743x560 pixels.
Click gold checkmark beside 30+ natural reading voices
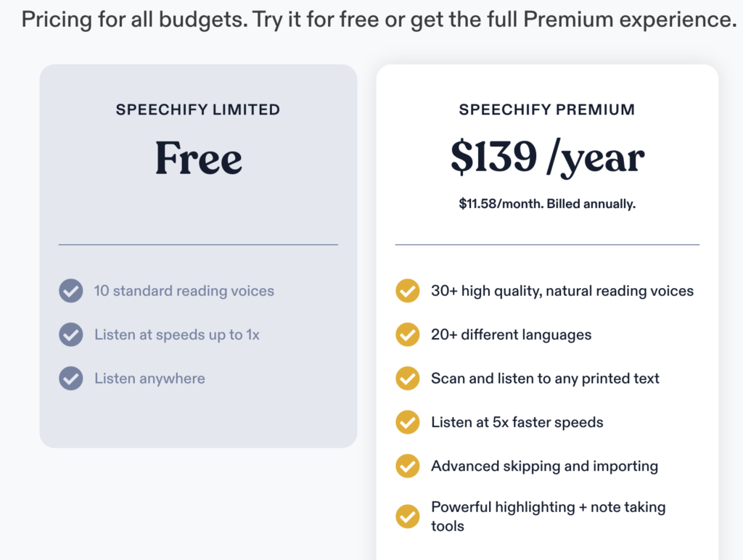[x=407, y=292]
